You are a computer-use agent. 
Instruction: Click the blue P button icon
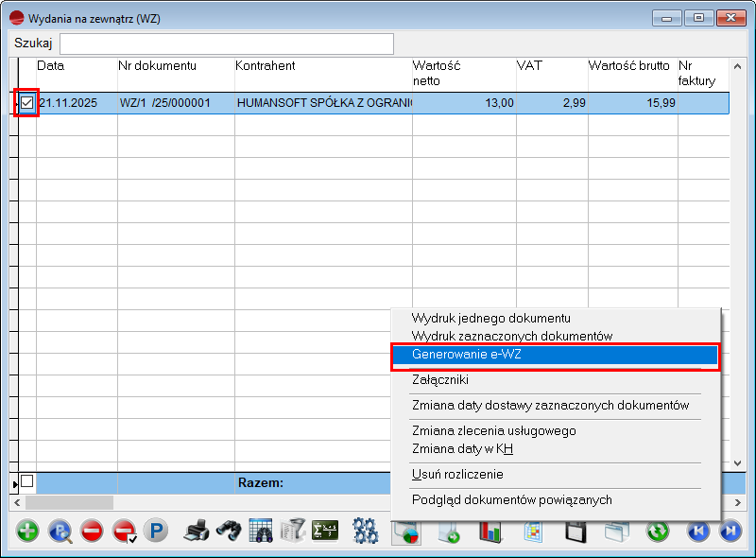point(155,531)
